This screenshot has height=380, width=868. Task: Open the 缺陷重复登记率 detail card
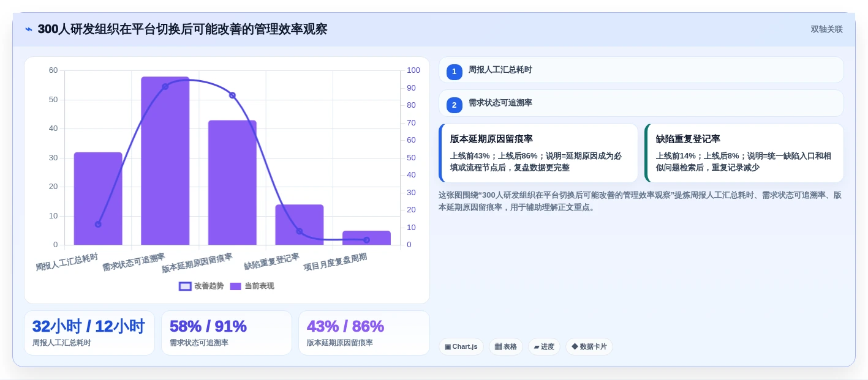pyautogui.click(x=744, y=153)
